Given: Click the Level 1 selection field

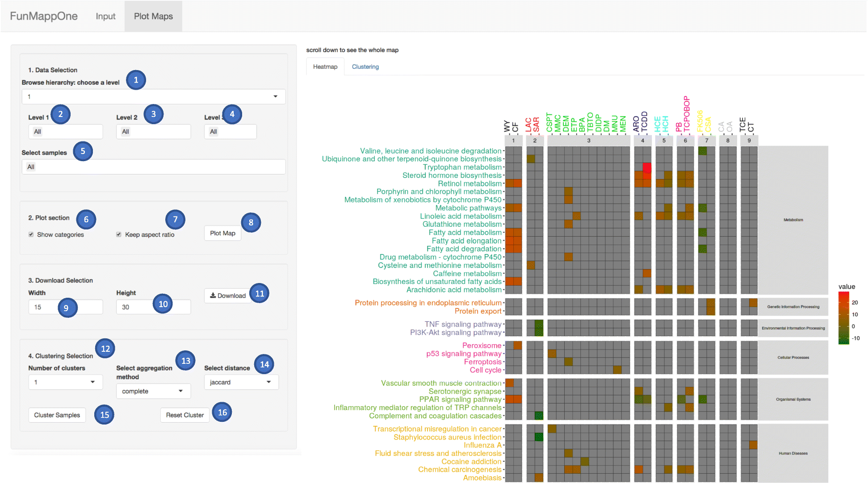Looking at the screenshot, I should pos(66,132).
